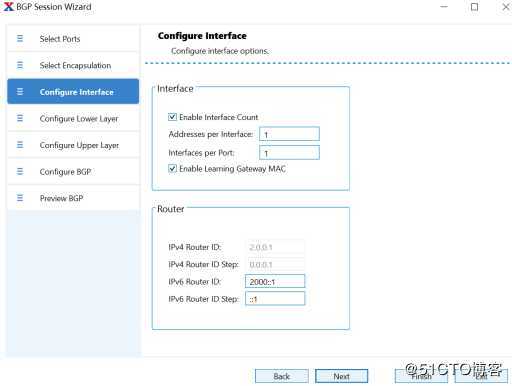This screenshot has height=386, width=512.
Task: Click the BGP Session Wizard window title
Action: pos(54,7)
